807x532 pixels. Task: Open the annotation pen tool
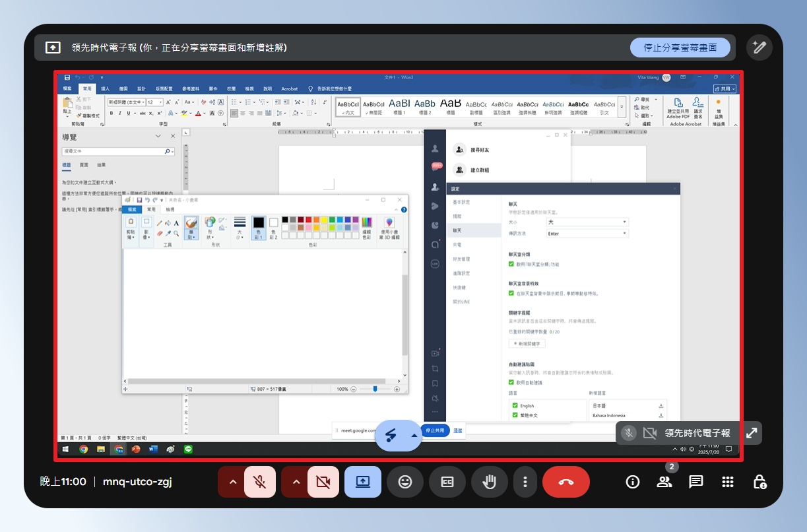[759, 48]
